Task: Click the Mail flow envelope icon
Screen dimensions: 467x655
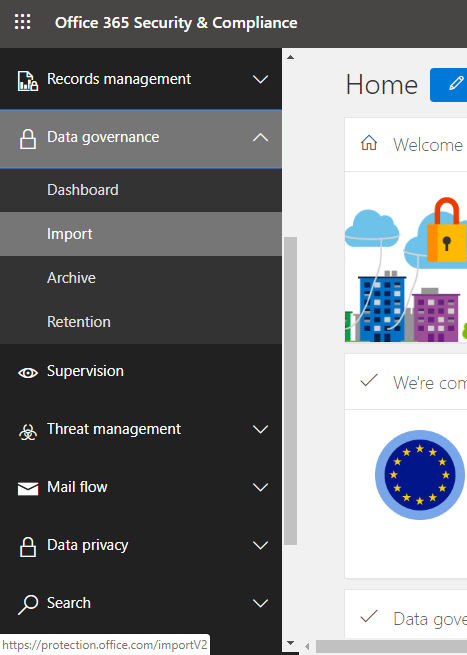Action: click(x=28, y=488)
